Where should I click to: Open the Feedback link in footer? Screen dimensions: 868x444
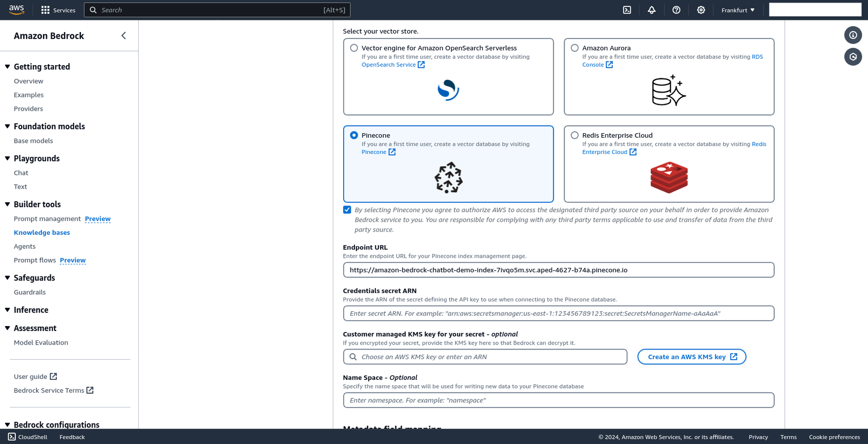pyautogui.click(x=72, y=437)
